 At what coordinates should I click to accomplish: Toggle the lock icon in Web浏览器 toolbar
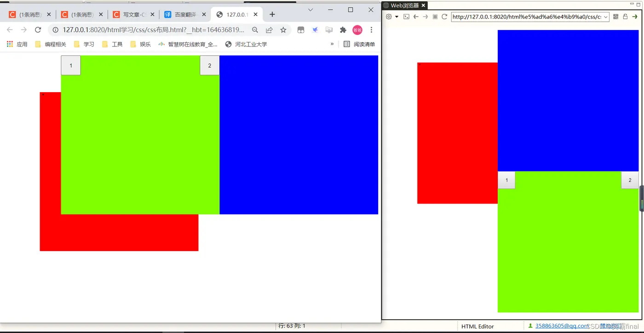(x=625, y=17)
